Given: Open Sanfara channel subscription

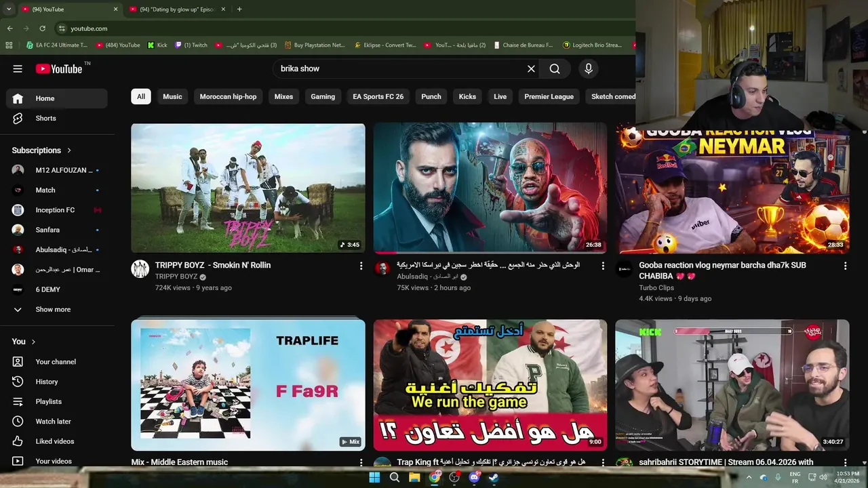Looking at the screenshot, I should click(x=56, y=230).
